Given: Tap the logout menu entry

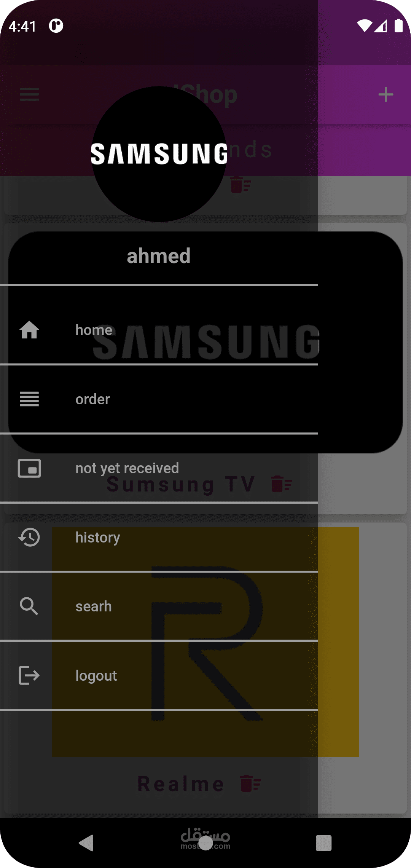Looking at the screenshot, I should [159, 675].
